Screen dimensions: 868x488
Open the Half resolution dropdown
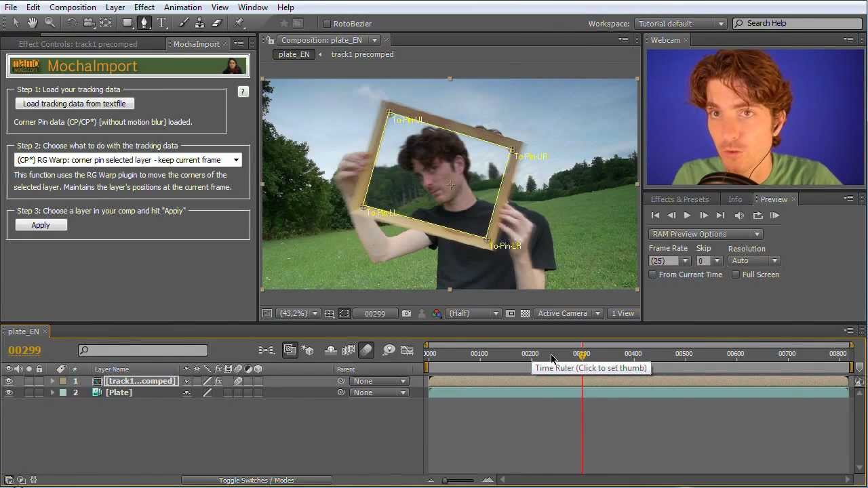pos(473,313)
